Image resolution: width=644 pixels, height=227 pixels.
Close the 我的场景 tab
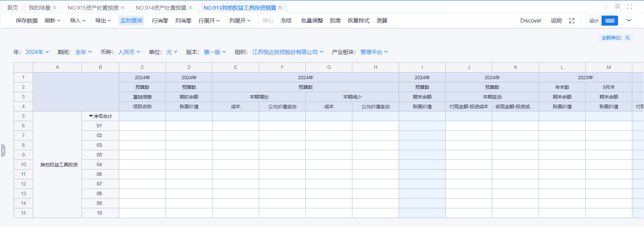click(54, 8)
